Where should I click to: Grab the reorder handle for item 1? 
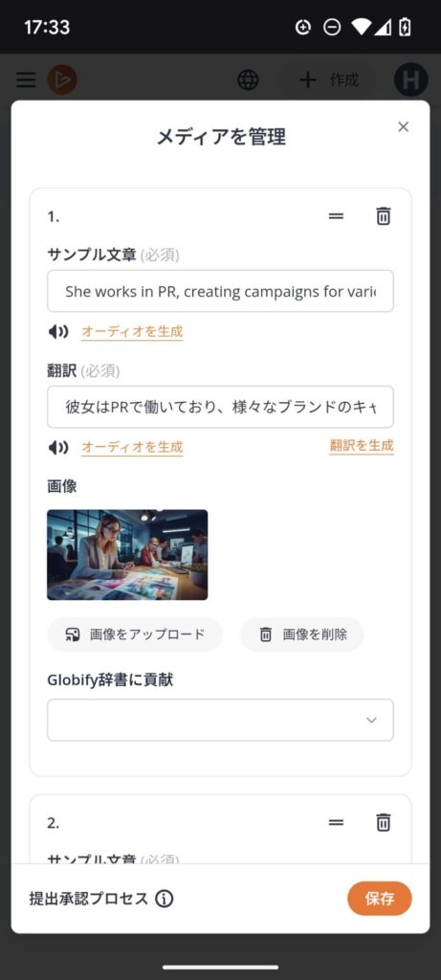(336, 216)
